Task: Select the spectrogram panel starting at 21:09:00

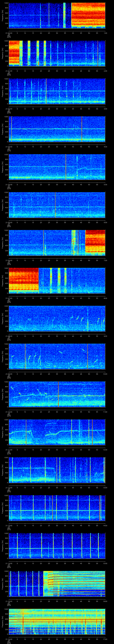Action: pos(57,356)
